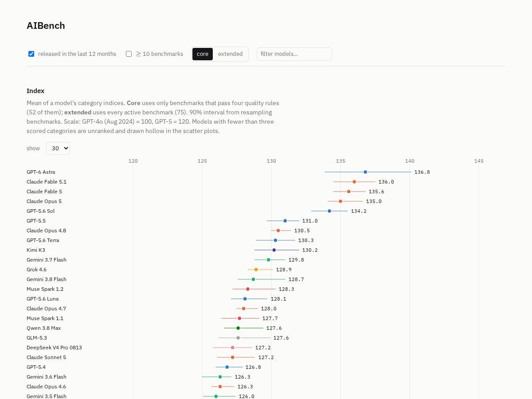Screen dimensions: 532x399
Task: Click the Claude Opus 5 model label
Action: click(x=44, y=201)
